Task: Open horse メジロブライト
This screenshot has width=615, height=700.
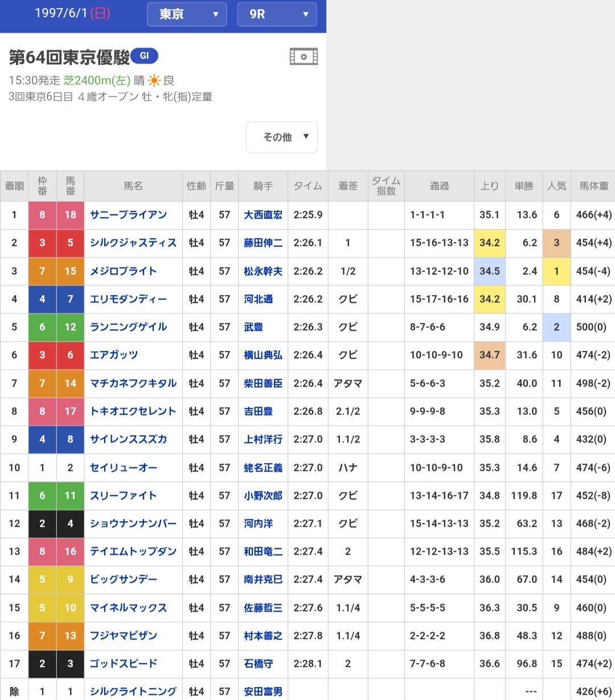Action: (x=124, y=271)
